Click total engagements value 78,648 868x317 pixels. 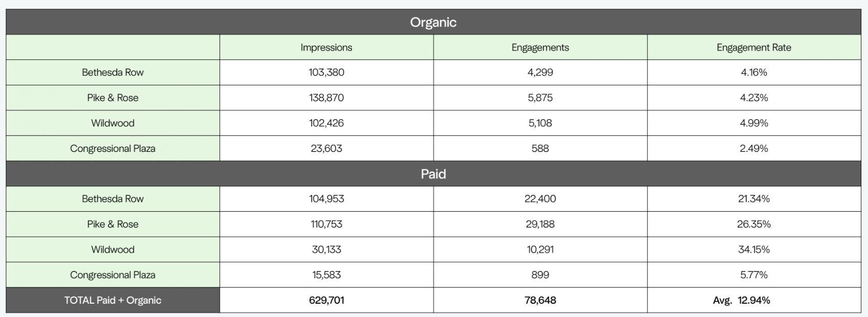[540, 300]
